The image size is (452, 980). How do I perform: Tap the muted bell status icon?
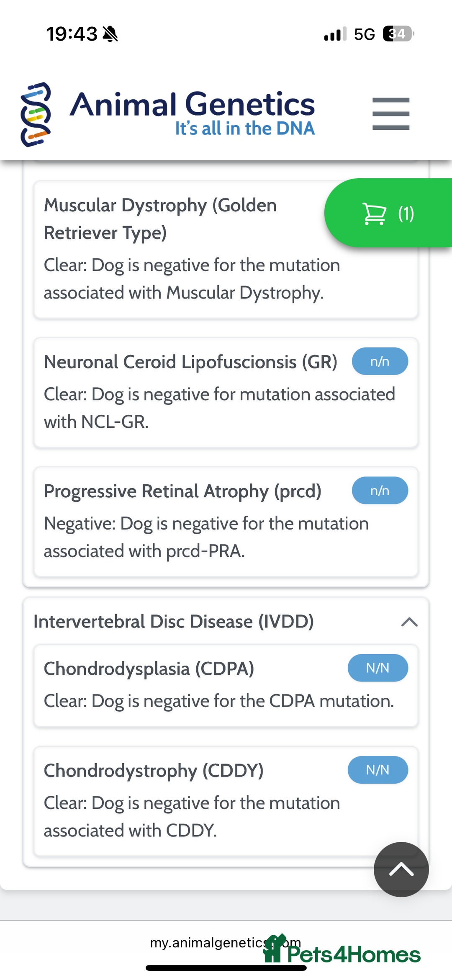pos(110,34)
